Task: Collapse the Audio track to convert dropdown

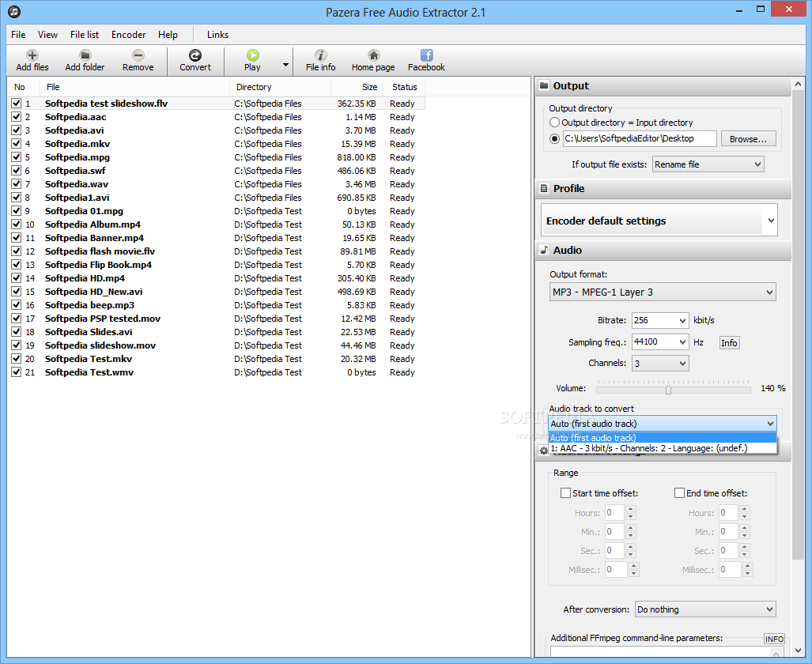Action: tap(663, 423)
